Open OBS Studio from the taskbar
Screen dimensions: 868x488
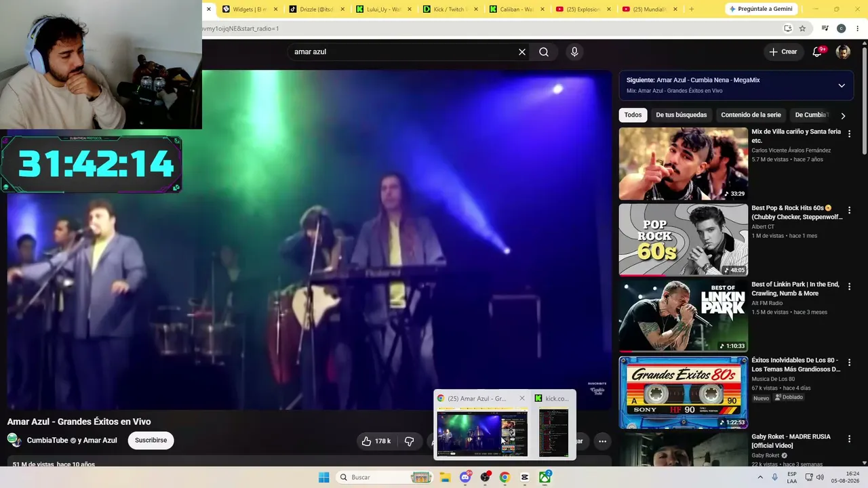pos(485,477)
